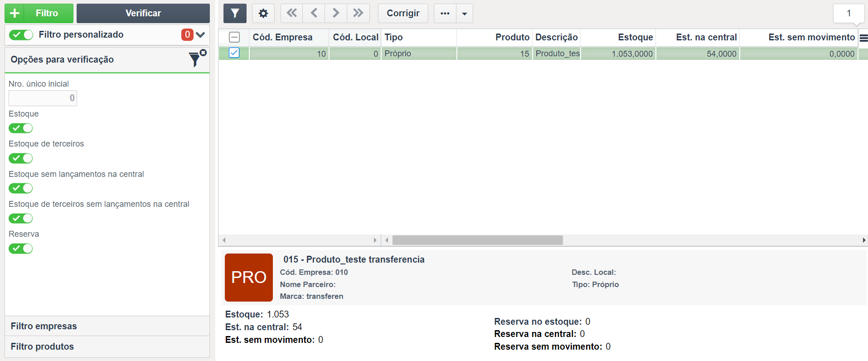Click the Corrigir button
868x361 pixels.
(403, 14)
